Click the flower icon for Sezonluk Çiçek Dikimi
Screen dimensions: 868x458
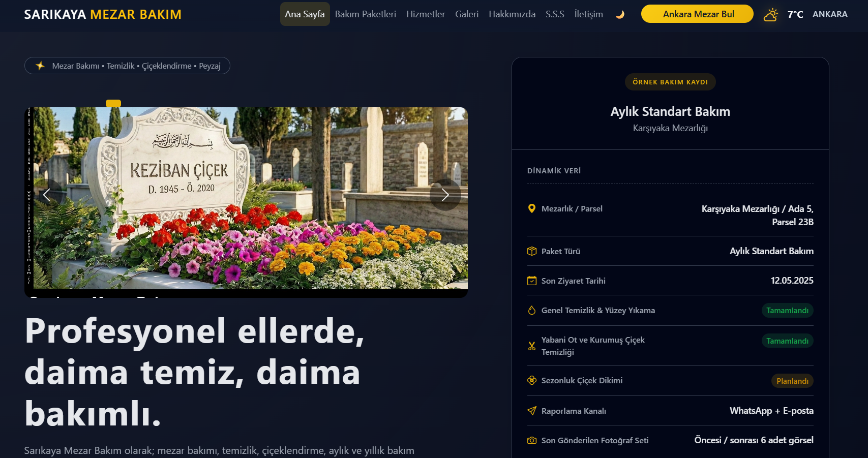531,380
